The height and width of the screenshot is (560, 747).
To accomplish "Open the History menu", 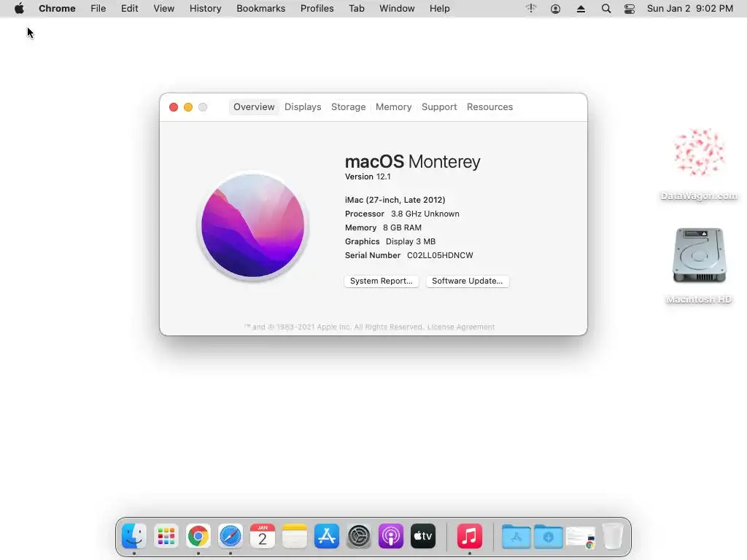I will coord(205,9).
